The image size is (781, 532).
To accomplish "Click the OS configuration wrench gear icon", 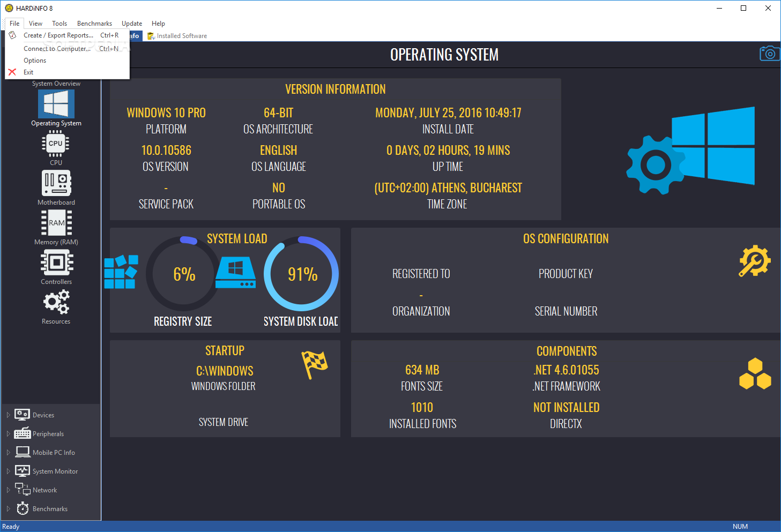I will (x=755, y=261).
